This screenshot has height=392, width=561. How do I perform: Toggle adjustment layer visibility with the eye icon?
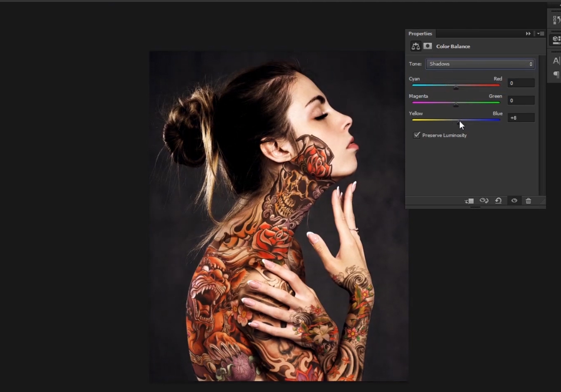click(514, 201)
